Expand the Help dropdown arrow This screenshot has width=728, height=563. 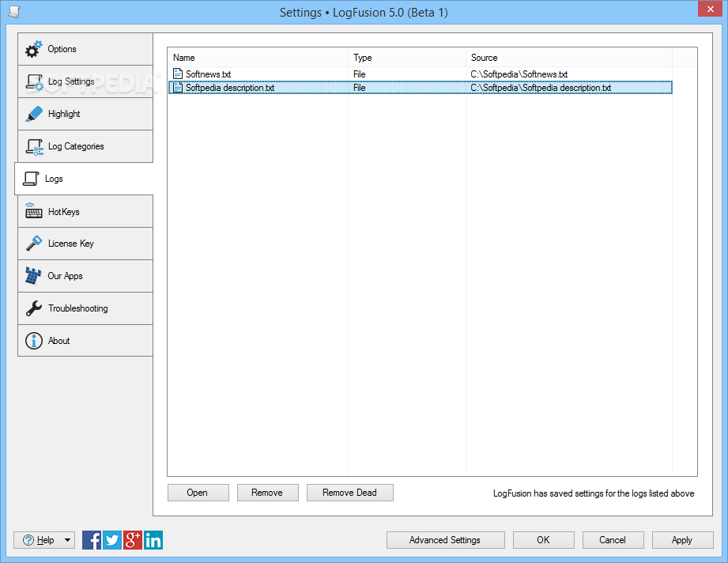[x=68, y=540]
